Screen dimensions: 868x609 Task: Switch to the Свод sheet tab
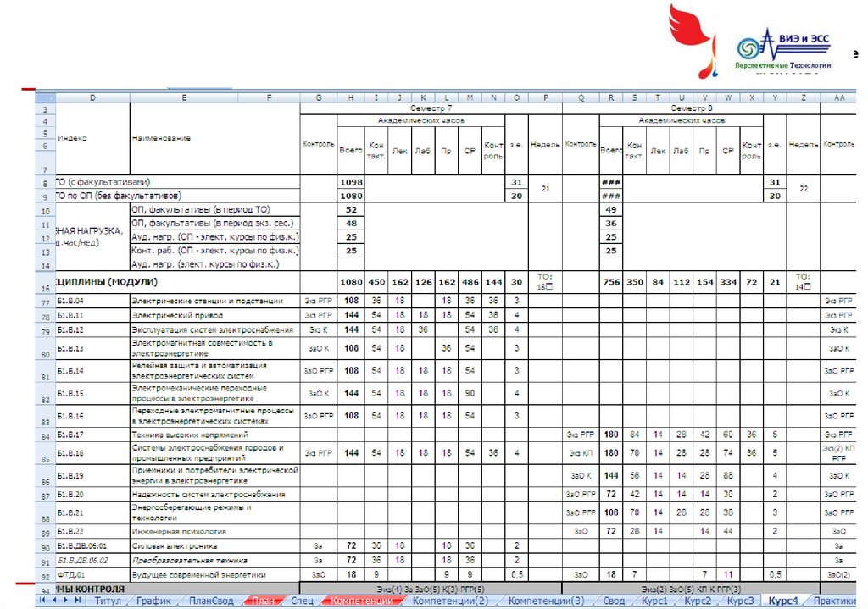(614, 601)
